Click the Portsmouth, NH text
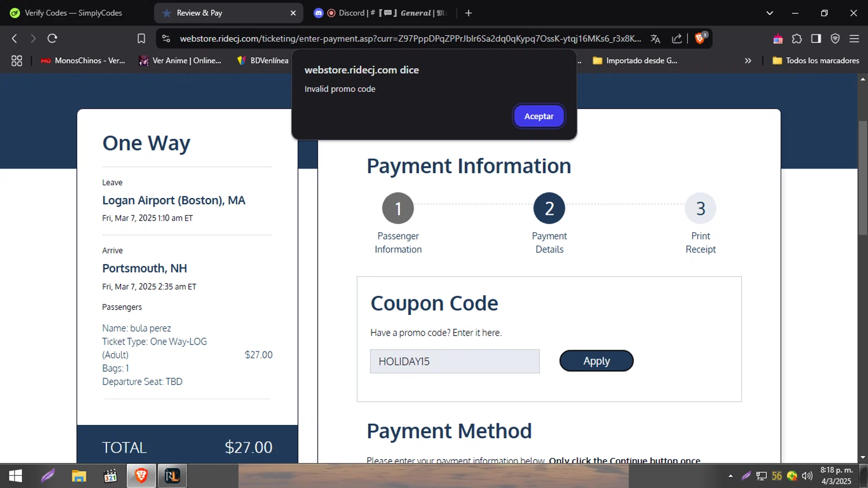Screen dimensions: 868x488 click(145, 269)
